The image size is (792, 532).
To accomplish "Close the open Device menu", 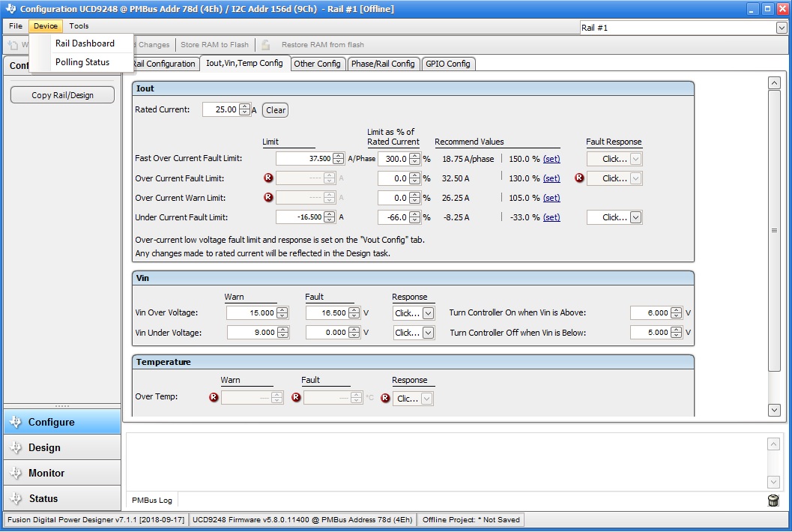I will [46, 25].
